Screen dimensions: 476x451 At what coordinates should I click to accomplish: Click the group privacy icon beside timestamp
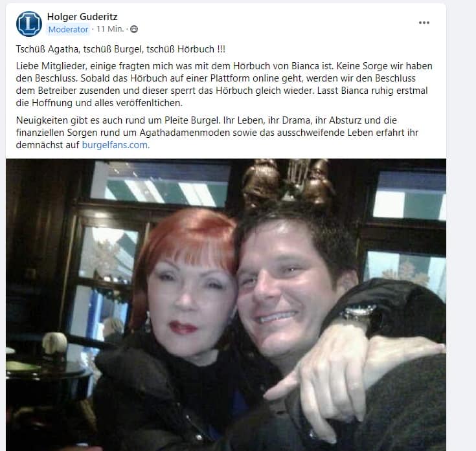click(x=134, y=29)
